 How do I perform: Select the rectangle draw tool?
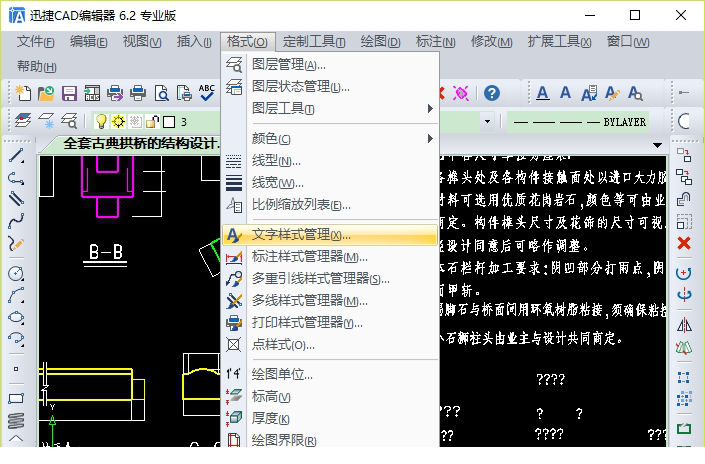(16, 398)
